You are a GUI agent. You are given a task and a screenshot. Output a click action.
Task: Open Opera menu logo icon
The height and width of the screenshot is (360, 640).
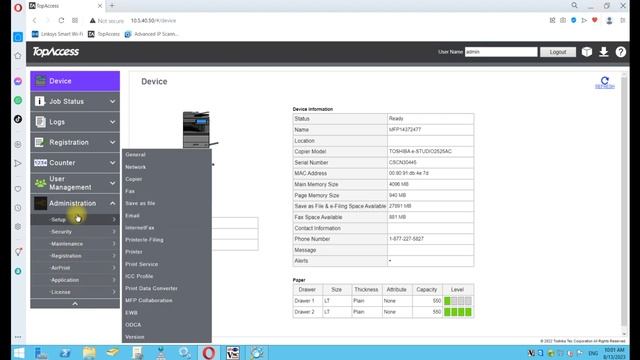pyautogui.click(x=18, y=8)
